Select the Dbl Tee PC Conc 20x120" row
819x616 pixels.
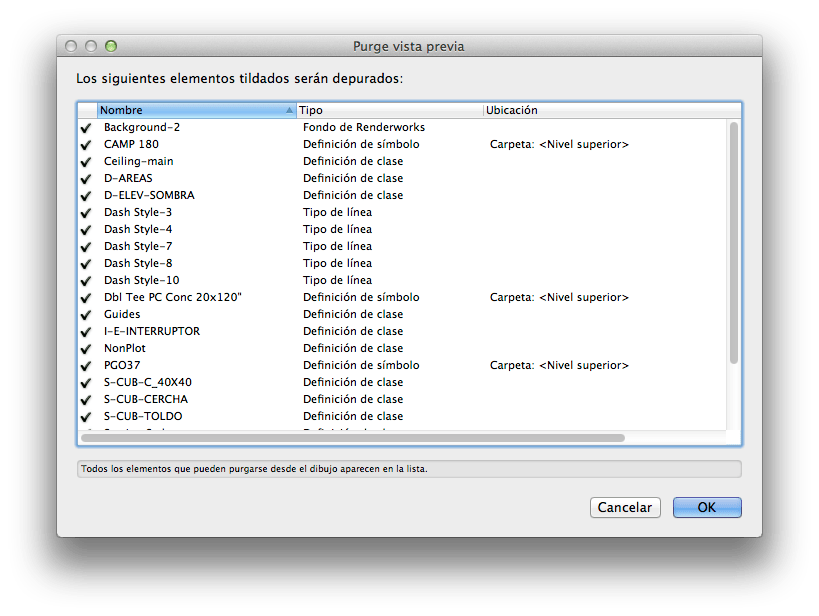(173, 298)
